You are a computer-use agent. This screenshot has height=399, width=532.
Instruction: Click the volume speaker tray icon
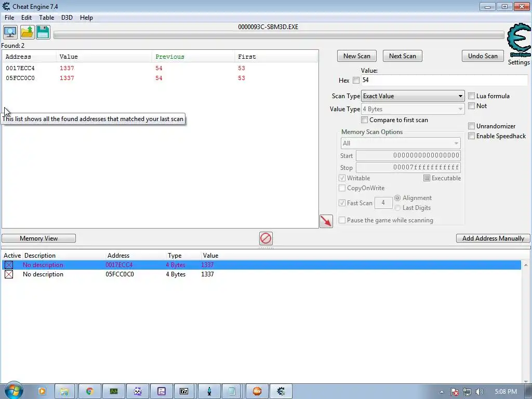479,392
